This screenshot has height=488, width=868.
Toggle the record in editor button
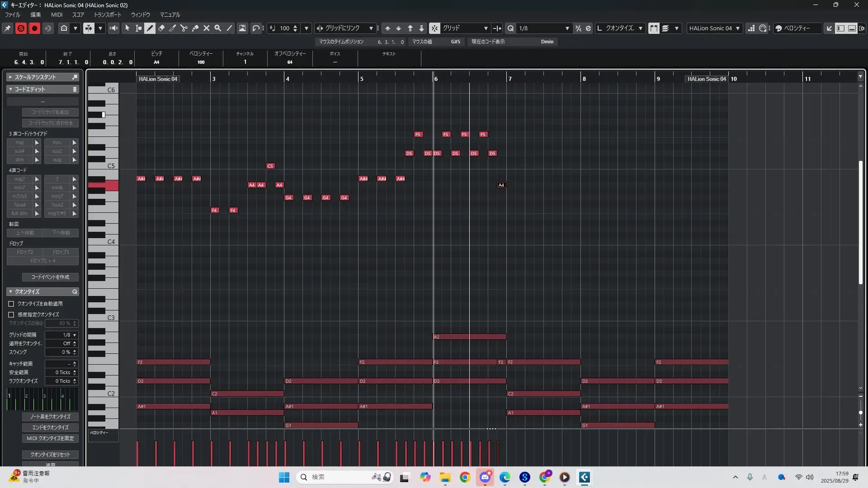point(34,28)
